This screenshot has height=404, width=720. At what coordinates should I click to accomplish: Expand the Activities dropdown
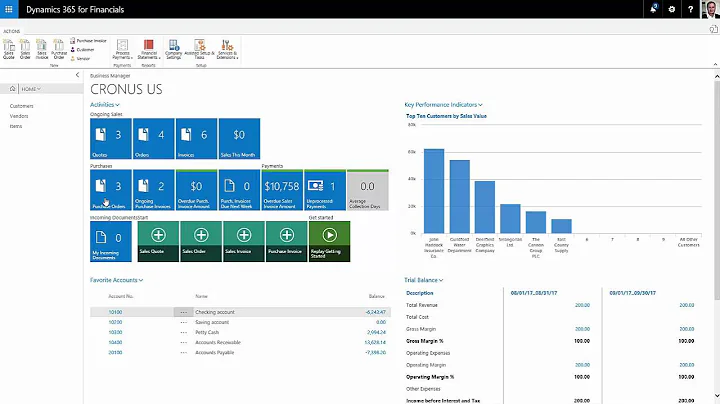[x=105, y=105]
